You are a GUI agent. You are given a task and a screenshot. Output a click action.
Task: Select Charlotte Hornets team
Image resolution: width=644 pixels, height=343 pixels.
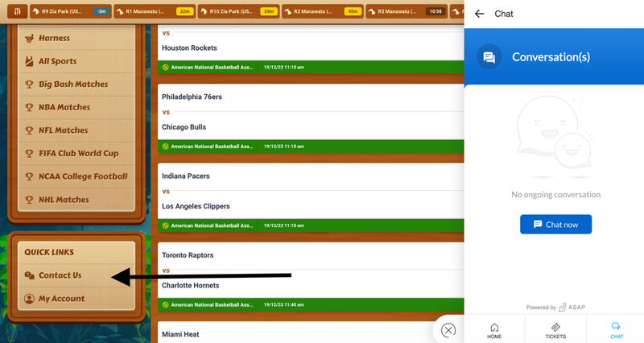tap(191, 286)
